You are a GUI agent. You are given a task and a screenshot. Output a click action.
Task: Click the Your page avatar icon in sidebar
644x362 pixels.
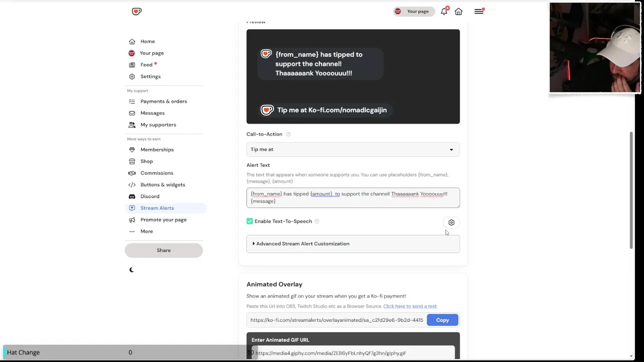tap(132, 53)
